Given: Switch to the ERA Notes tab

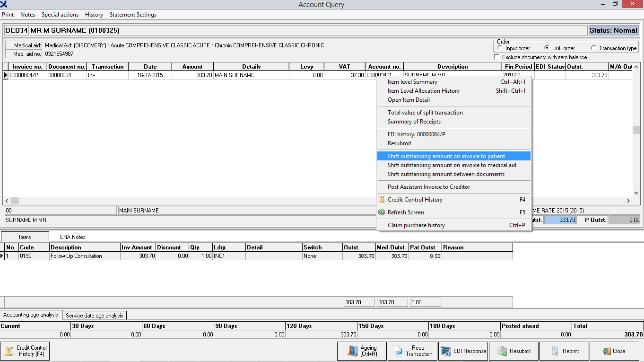Looking at the screenshot, I should (x=72, y=237).
